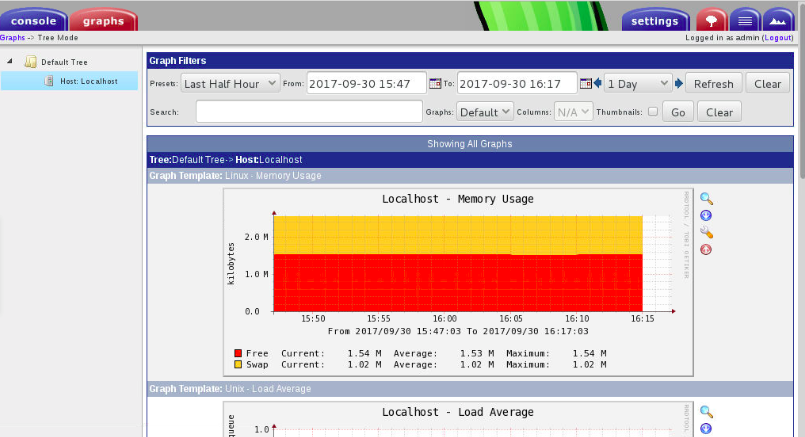Open the Graphs Default dropdown

(485, 112)
